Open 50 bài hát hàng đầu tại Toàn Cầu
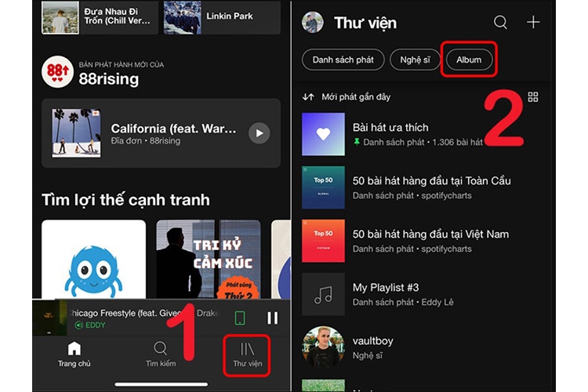The width and height of the screenshot is (588, 392). pos(420,187)
